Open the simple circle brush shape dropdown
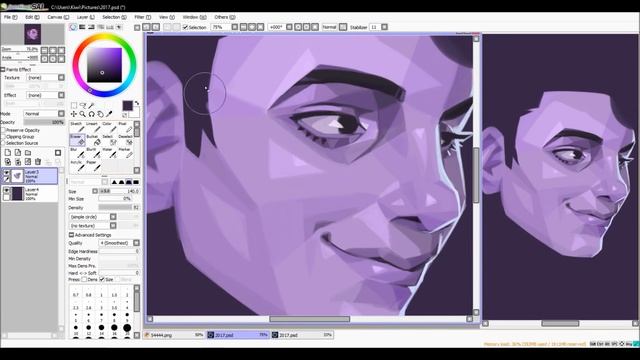The height and width of the screenshot is (360, 640). (x=113, y=217)
